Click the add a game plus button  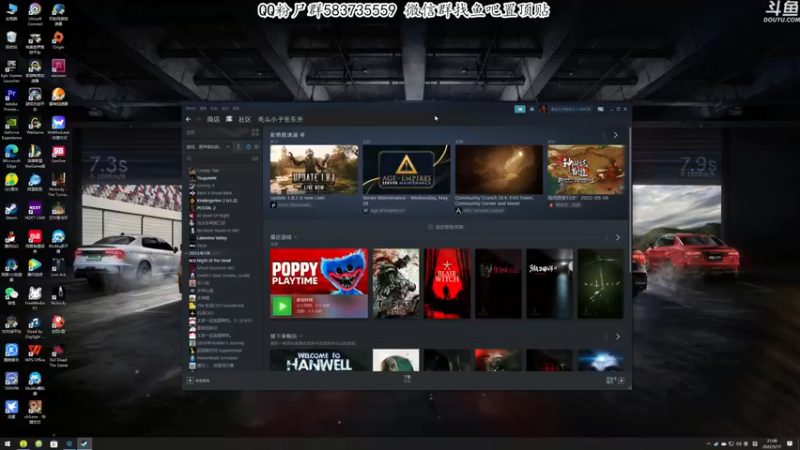point(190,381)
